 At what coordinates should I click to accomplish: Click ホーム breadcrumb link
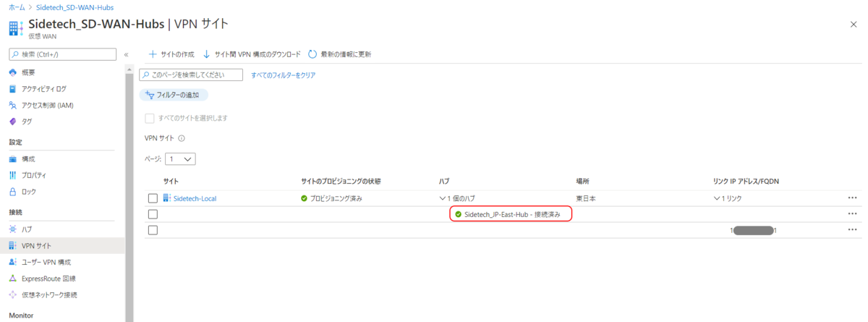point(17,7)
